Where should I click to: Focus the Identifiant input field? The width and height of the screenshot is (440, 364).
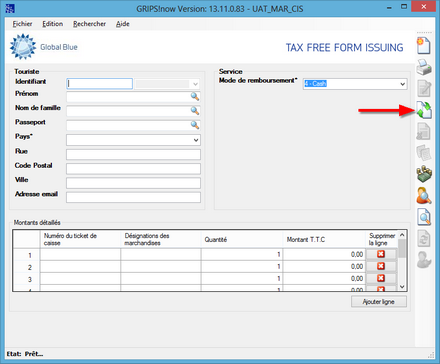tap(99, 84)
